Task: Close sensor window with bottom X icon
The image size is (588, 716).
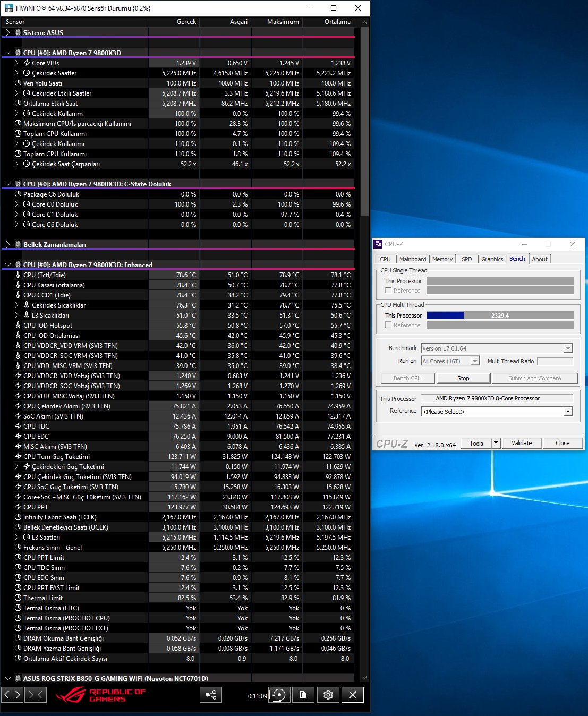Action: [353, 694]
